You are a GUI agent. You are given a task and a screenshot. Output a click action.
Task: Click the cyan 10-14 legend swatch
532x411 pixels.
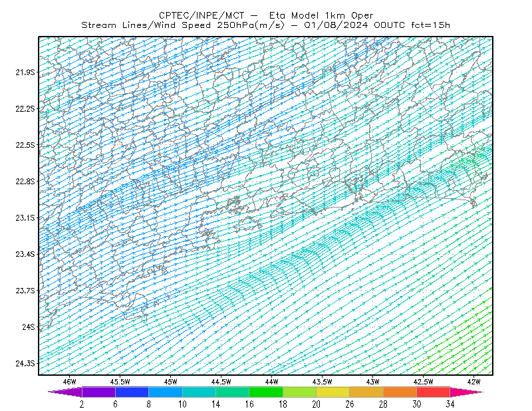click(199, 392)
